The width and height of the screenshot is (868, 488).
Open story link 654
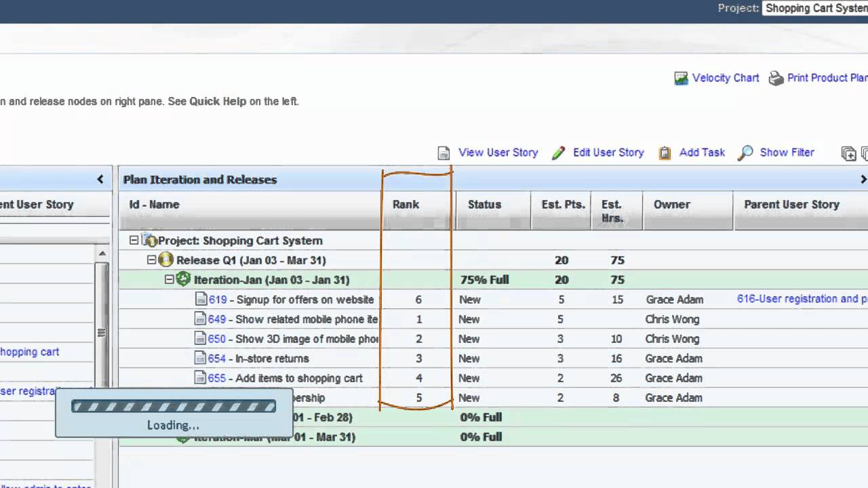point(217,359)
